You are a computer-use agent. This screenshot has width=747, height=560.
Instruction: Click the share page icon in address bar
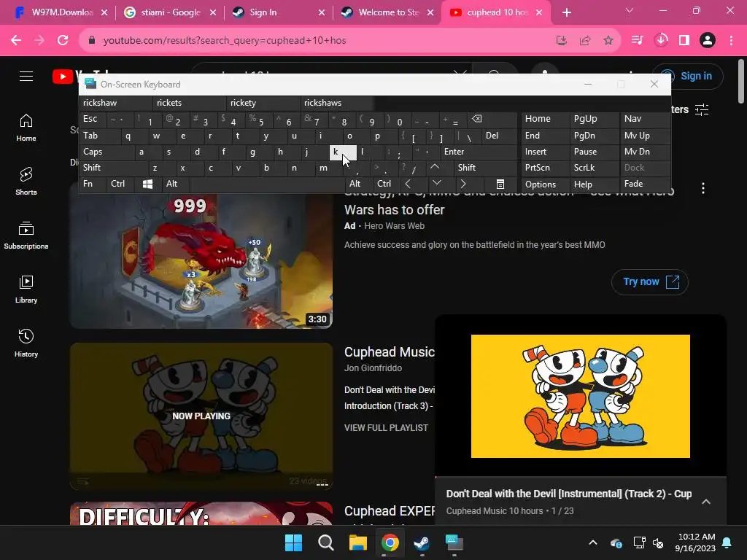[x=585, y=41]
